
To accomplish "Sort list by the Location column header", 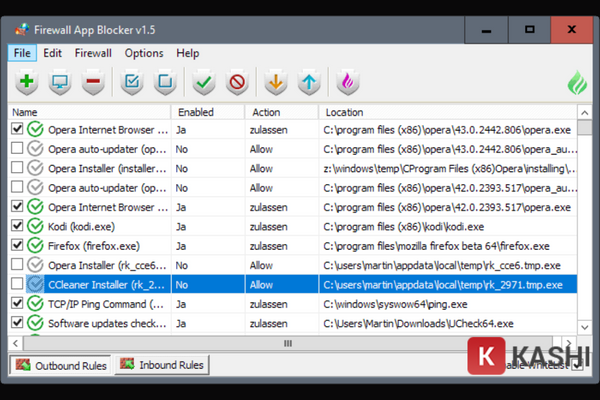I will 345,112.
